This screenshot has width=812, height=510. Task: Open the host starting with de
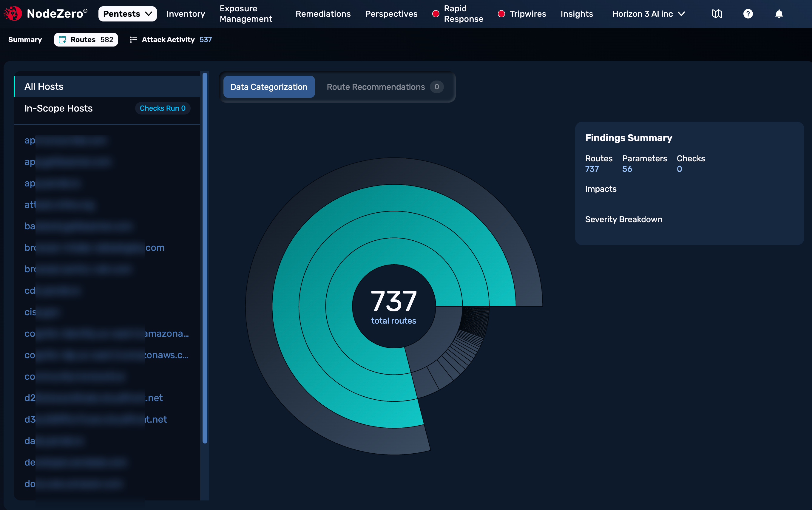coord(75,462)
